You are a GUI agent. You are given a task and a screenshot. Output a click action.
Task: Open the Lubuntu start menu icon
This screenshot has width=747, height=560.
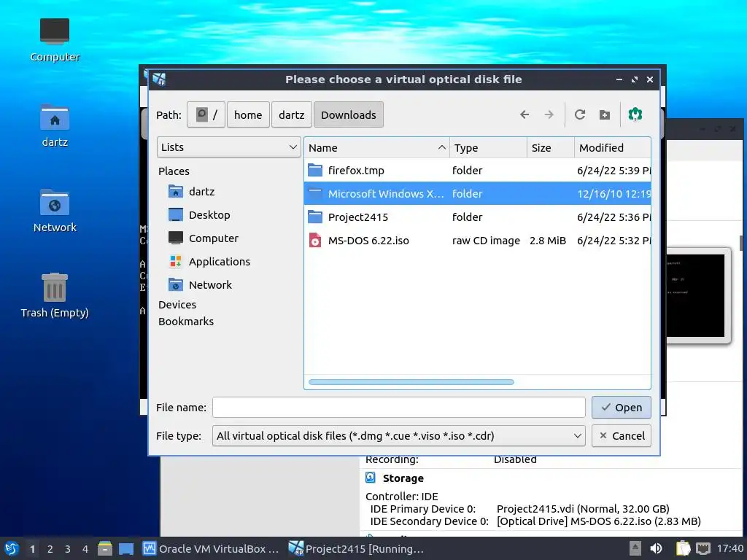(x=12, y=548)
